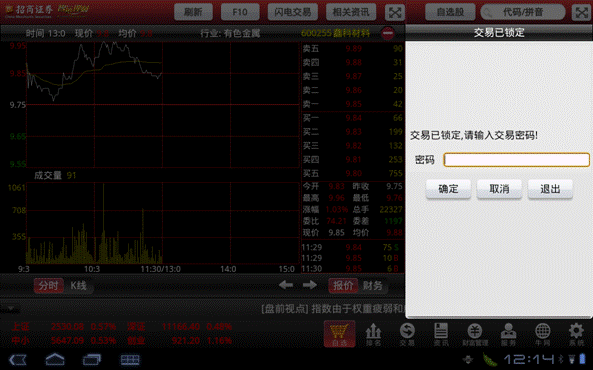Tap the Android home button
This screenshot has height=370, width=593.
tap(55, 359)
